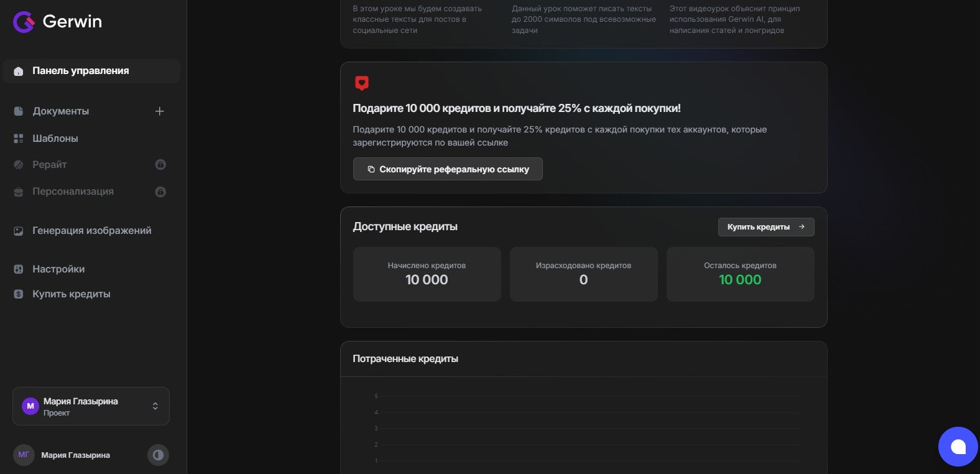
Task: Click the Настройки settings icon
Action: click(x=19, y=269)
